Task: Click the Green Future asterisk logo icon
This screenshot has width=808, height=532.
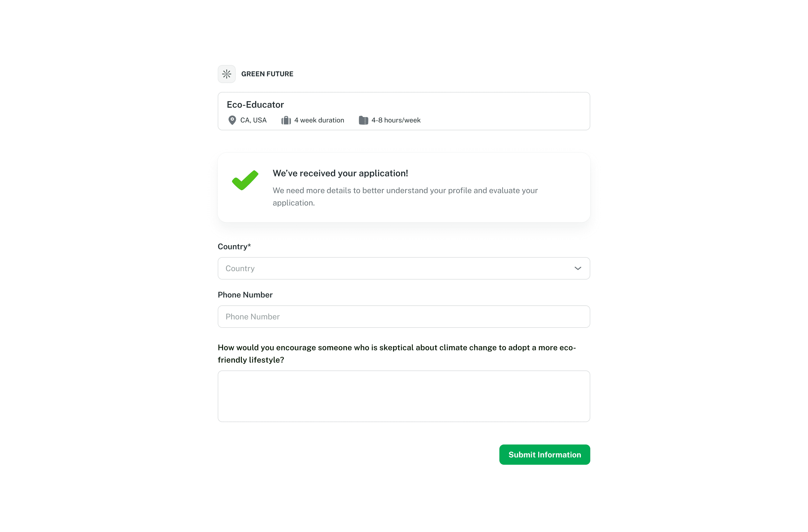Action: [x=226, y=74]
